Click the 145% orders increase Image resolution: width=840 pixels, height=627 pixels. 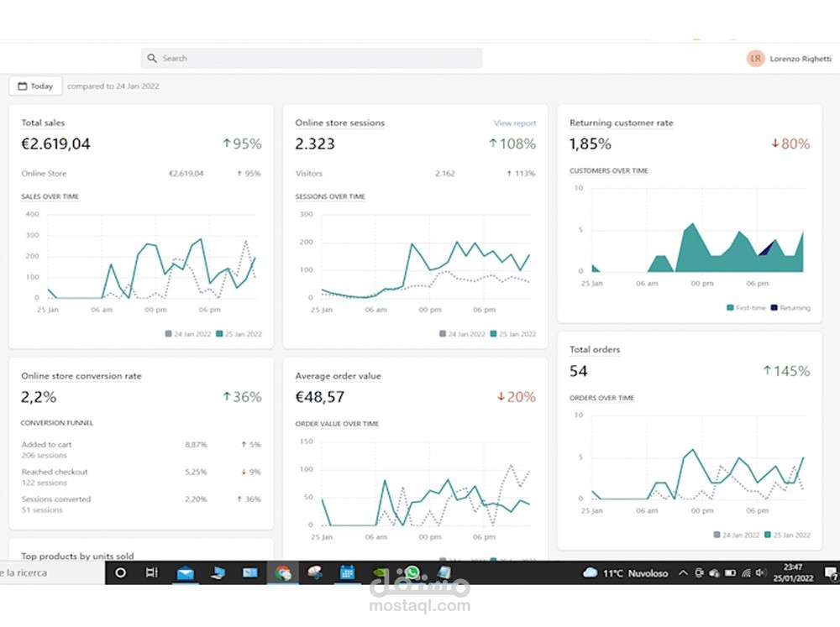pyautogui.click(x=786, y=370)
